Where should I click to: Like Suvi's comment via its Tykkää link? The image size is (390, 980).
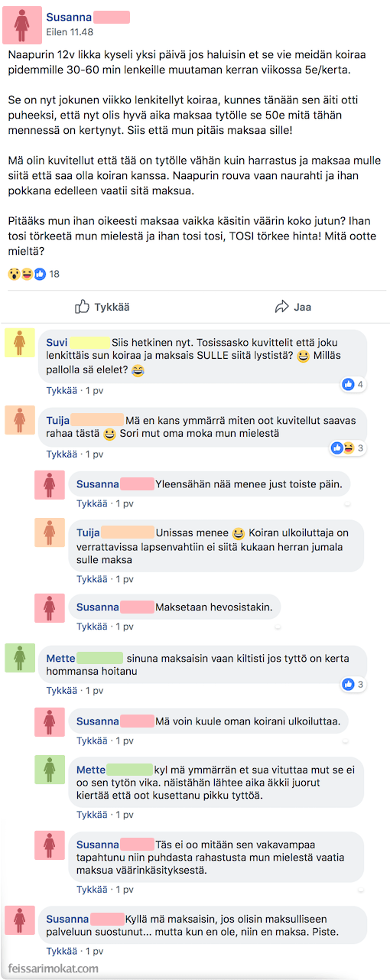pyautogui.click(x=61, y=390)
